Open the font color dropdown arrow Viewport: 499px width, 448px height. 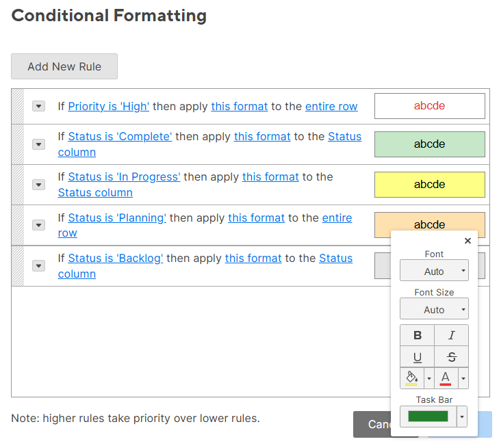[x=463, y=378]
